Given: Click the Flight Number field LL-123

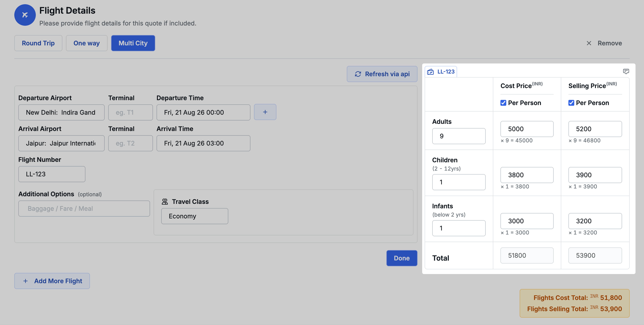Looking at the screenshot, I should pyautogui.click(x=52, y=174).
